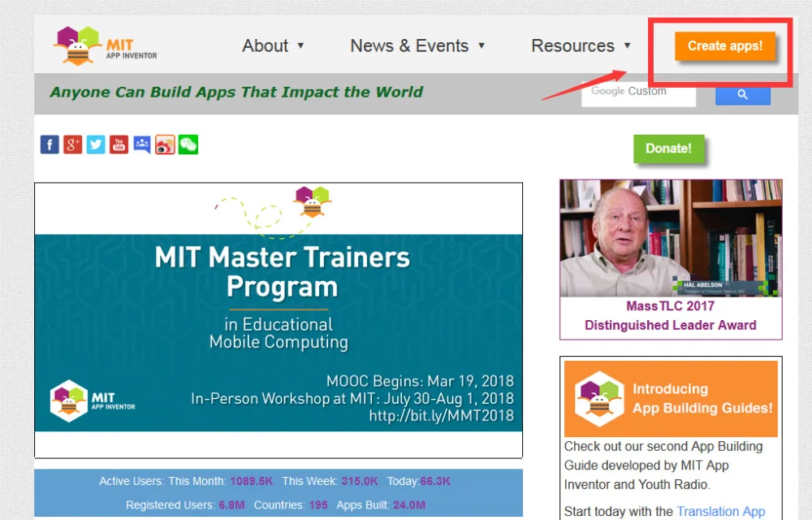Open the Hal Abelson video thumbnail

coord(672,238)
